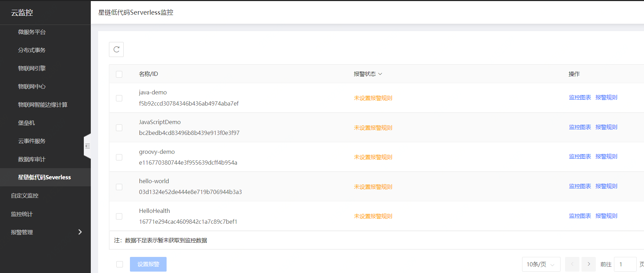Click the note 数据不足表示暂未获取到监控数据
The image size is (644, 273).
tap(166, 240)
